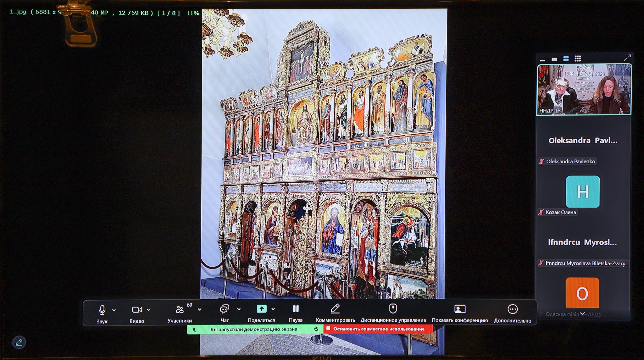Mute audio with the Звук microphone icon
The width and height of the screenshot is (644, 360).
(102, 310)
